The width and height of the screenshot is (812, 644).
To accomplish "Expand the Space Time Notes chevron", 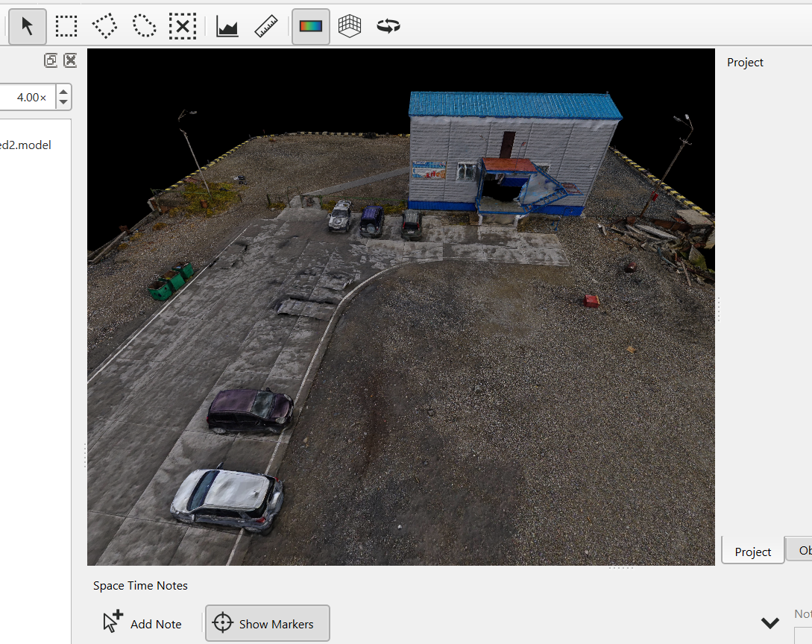I will click(769, 623).
